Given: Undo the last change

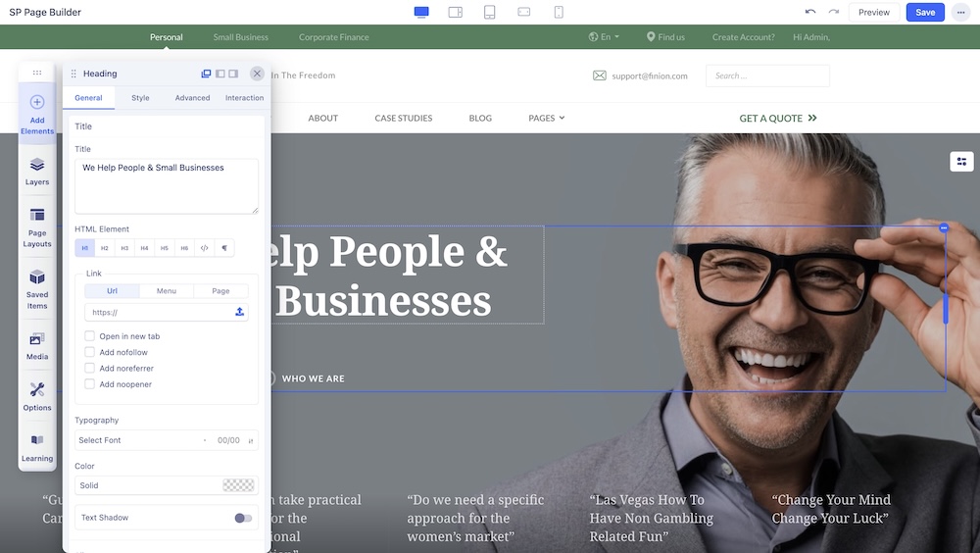Looking at the screenshot, I should [809, 12].
